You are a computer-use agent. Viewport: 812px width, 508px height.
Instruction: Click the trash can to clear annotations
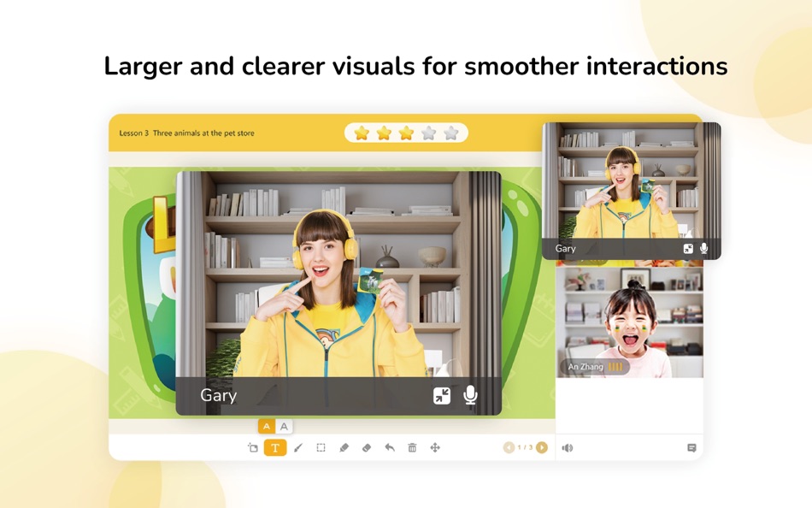click(x=412, y=448)
